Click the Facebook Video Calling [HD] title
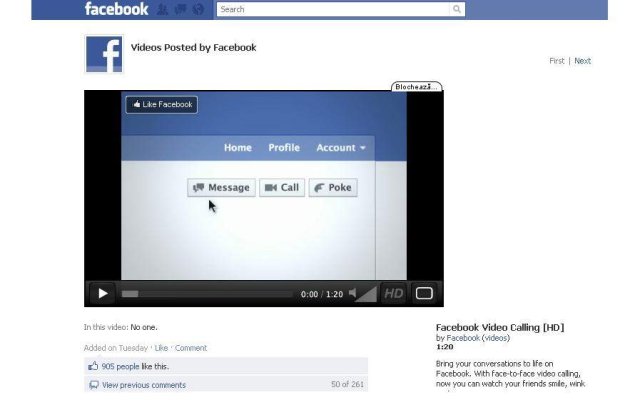640x420 pixels. [x=500, y=327]
